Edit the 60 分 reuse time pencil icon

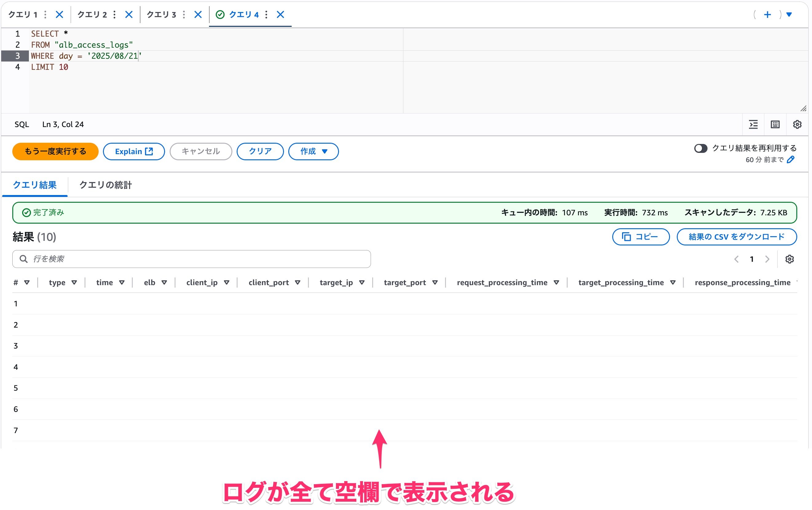pos(791,160)
